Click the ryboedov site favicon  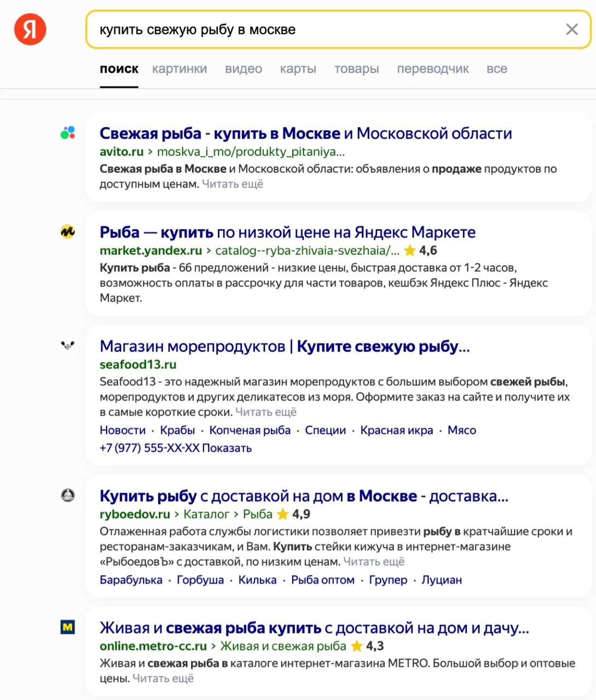click(68, 495)
